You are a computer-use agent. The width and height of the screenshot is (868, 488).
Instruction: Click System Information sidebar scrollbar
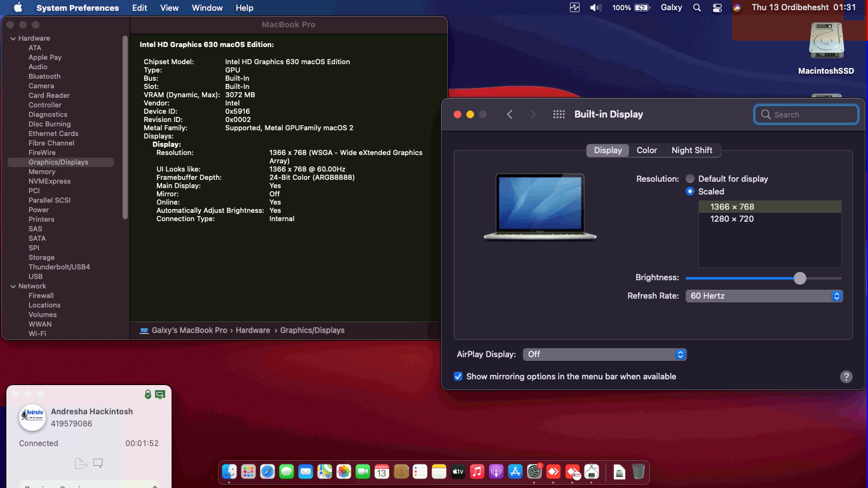tap(125, 127)
